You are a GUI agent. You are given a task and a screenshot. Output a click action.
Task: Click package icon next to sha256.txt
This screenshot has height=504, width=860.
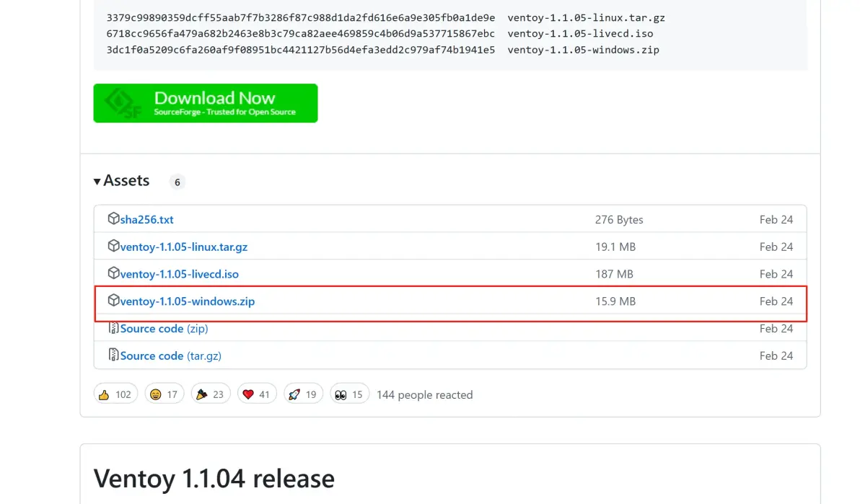[x=113, y=218]
